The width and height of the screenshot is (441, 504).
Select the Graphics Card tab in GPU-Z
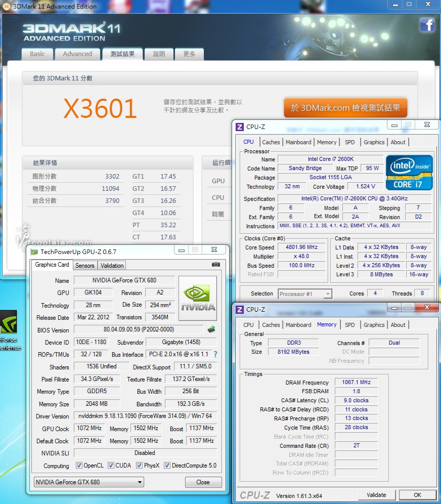[52, 265]
